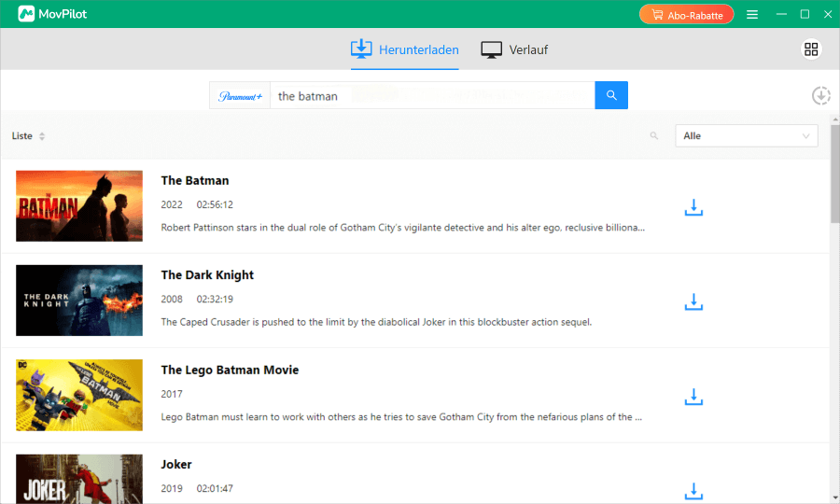Screen dimensions: 840x504
Task: Minimize the MovPilot window
Action: [781, 14]
